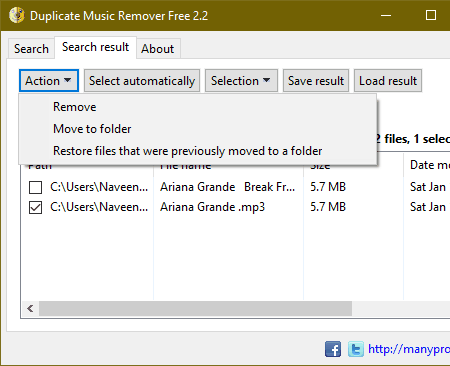This screenshot has width=450, height=366.
Task: Check the Ariana Grande Break Fr... file checkbox
Action: coord(35,187)
